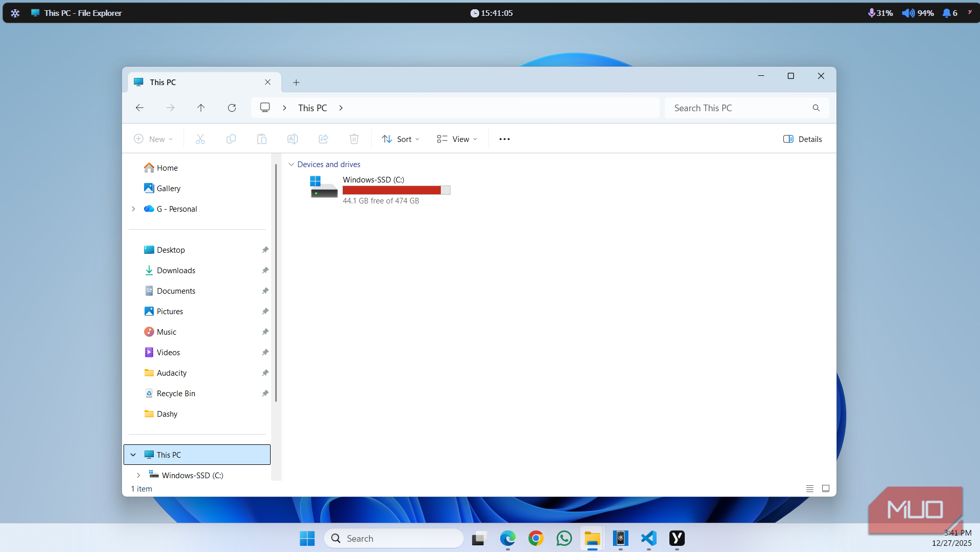Click the Rename icon in toolbar
Viewport: 980px width, 552px height.
pyautogui.click(x=293, y=139)
